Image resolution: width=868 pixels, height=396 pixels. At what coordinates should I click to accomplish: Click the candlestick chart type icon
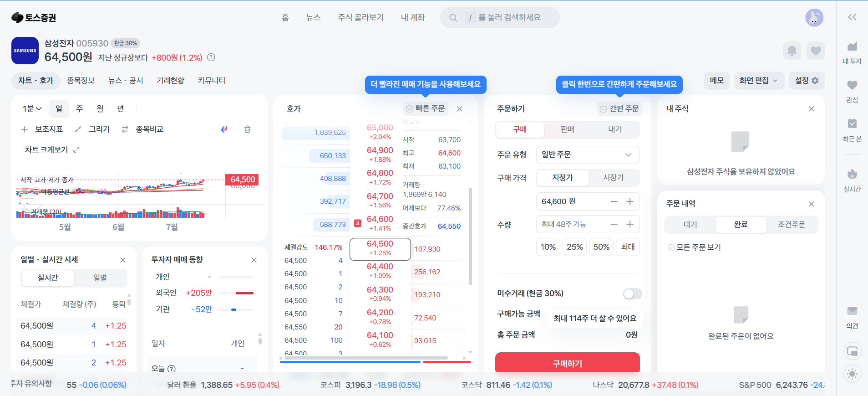pyautogui.click(x=224, y=129)
